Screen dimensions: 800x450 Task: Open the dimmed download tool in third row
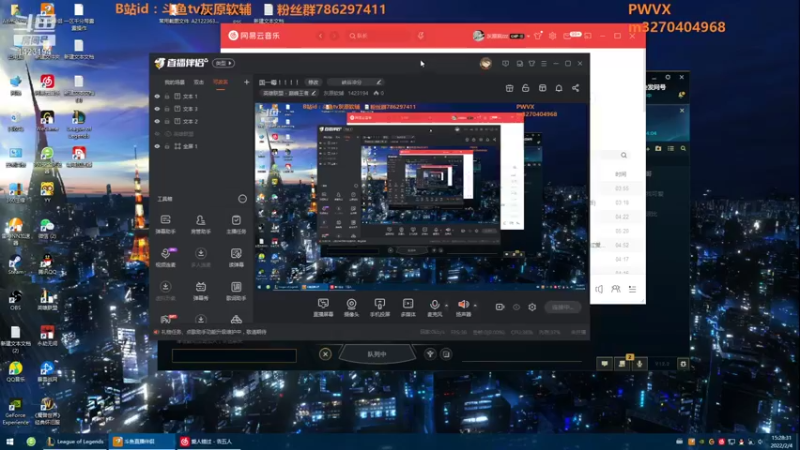coord(165,291)
